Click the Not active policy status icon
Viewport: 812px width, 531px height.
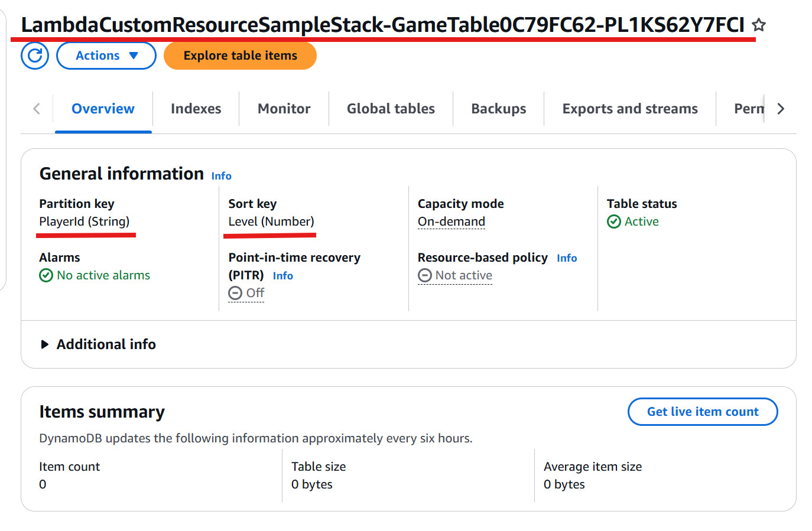pyautogui.click(x=425, y=275)
